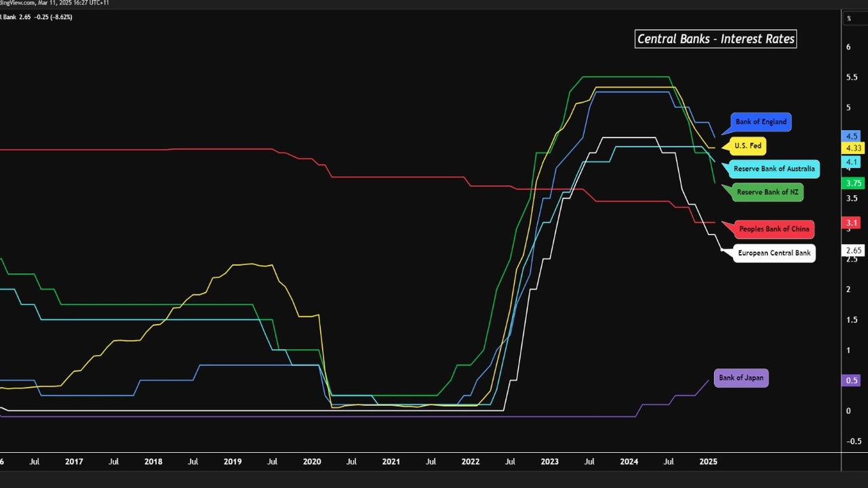Viewport: 868px width, 488px height.
Task: Click the purple 0.5 price tag
Action: (852, 381)
